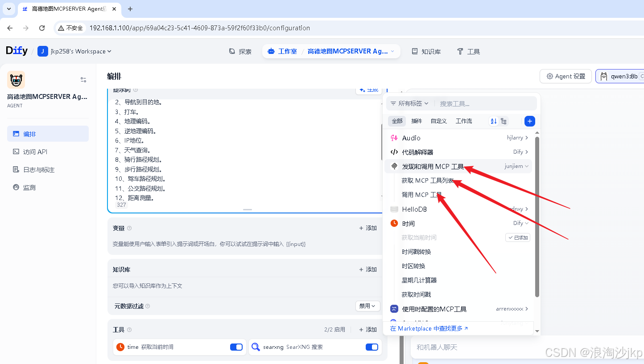Collapse the 发现和调用 MCP 工具 group
Screen dimensions: 644x364
coord(527,166)
